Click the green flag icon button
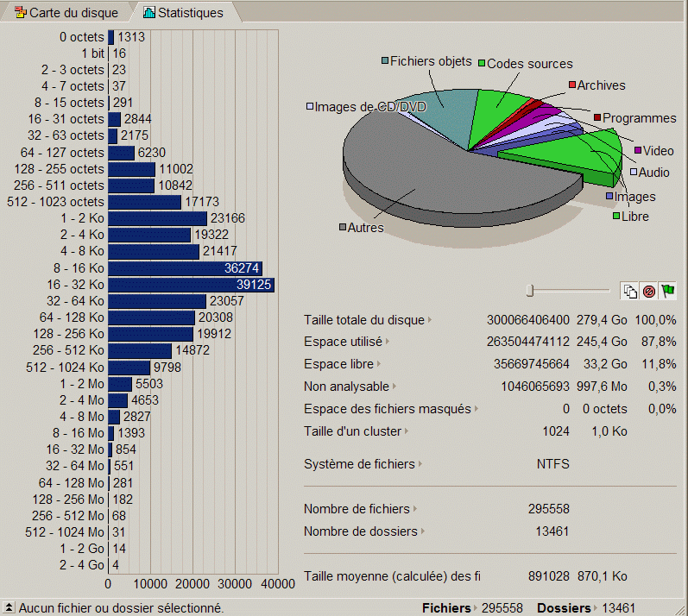The width and height of the screenshot is (688, 616). 667,291
